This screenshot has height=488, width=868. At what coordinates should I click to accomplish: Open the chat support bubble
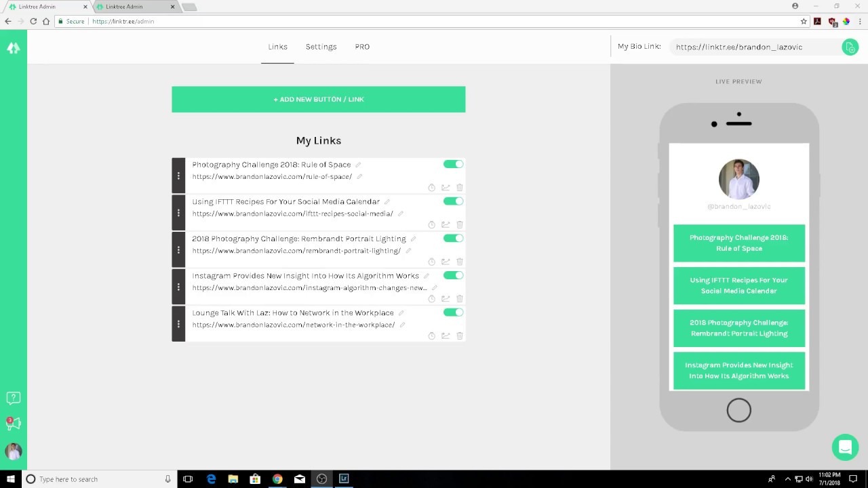pyautogui.click(x=845, y=447)
